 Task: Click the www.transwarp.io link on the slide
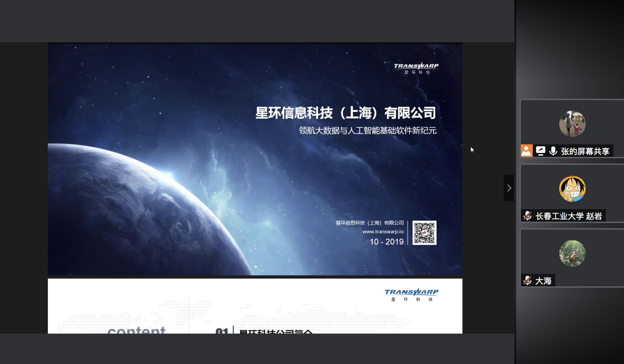[383, 232]
